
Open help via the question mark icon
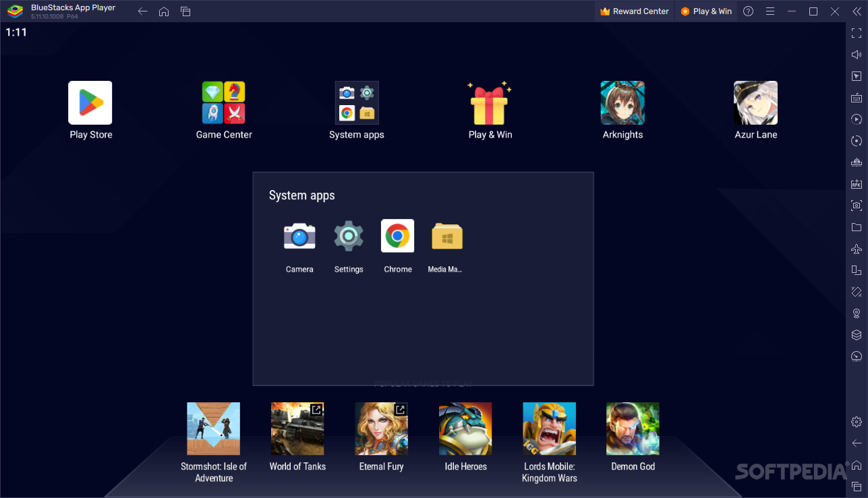pos(748,11)
